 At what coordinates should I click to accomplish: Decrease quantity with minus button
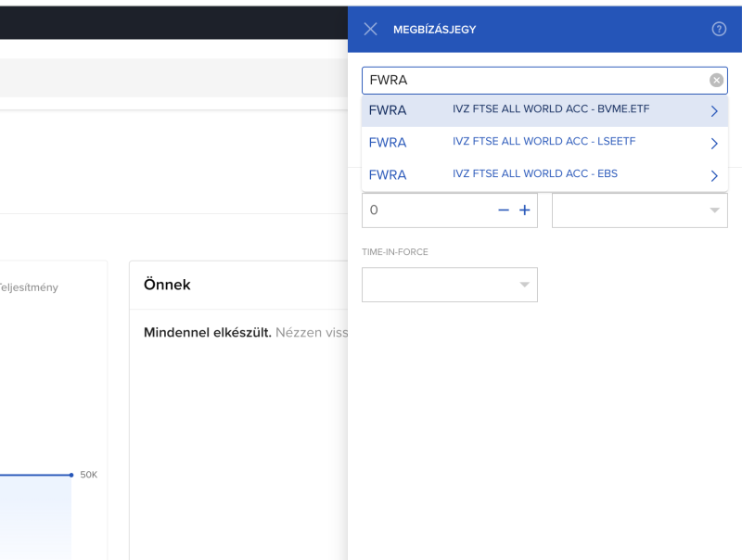pos(504,210)
